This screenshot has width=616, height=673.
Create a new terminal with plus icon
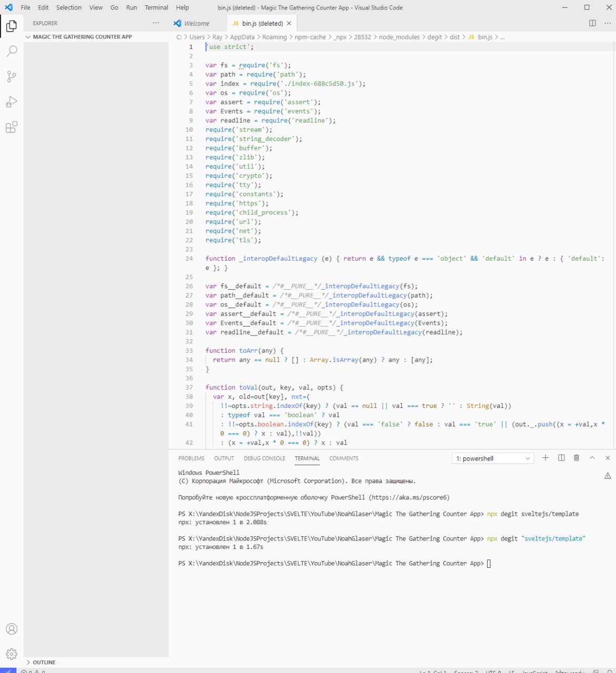pos(546,458)
